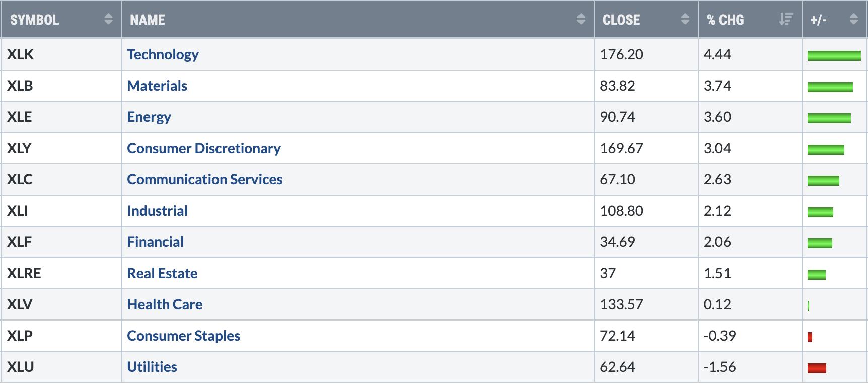This screenshot has height=384, width=868.
Task: Click the Utilities sector link
Action: click(x=152, y=367)
